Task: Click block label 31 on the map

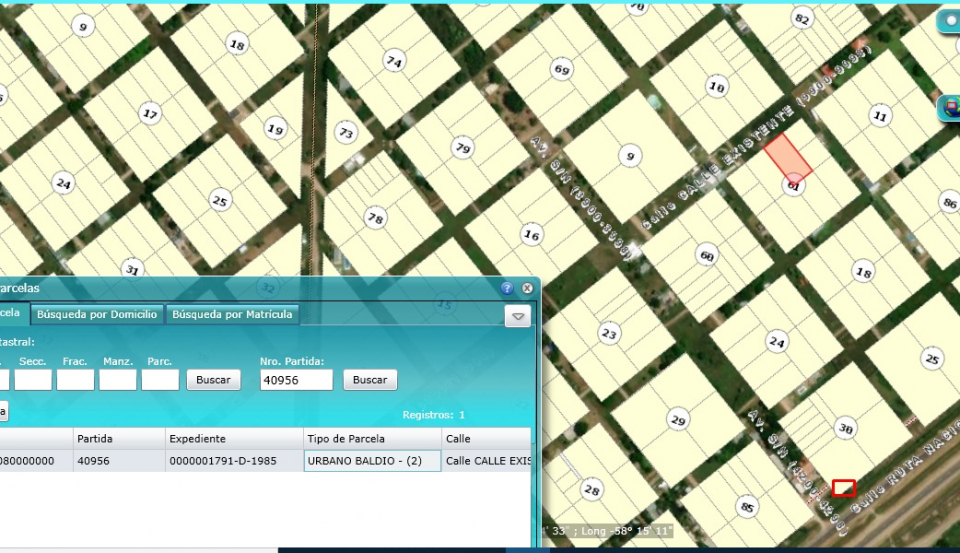Action: point(132,269)
